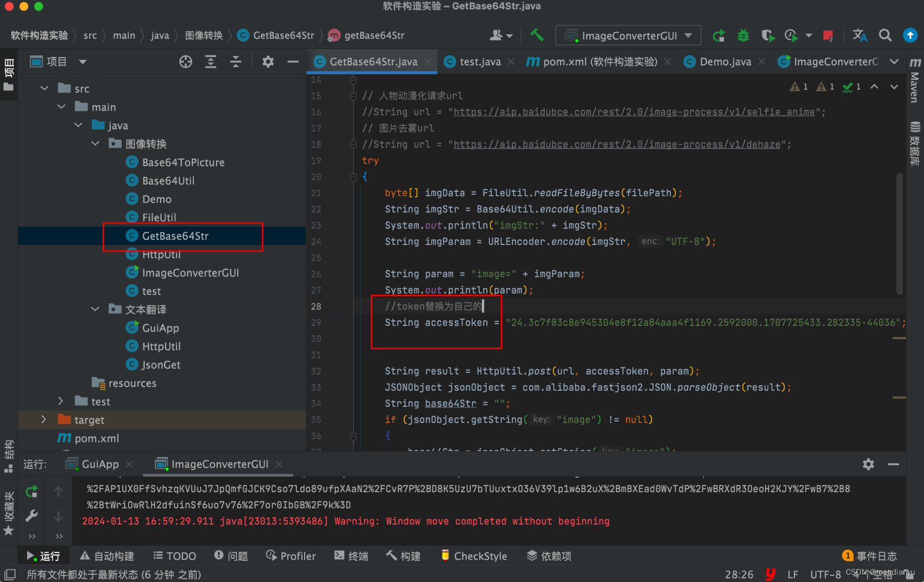The height and width of the screenshot is (582, 924).
Task: Open the user account icon menu
Action: tap(501, 35)
